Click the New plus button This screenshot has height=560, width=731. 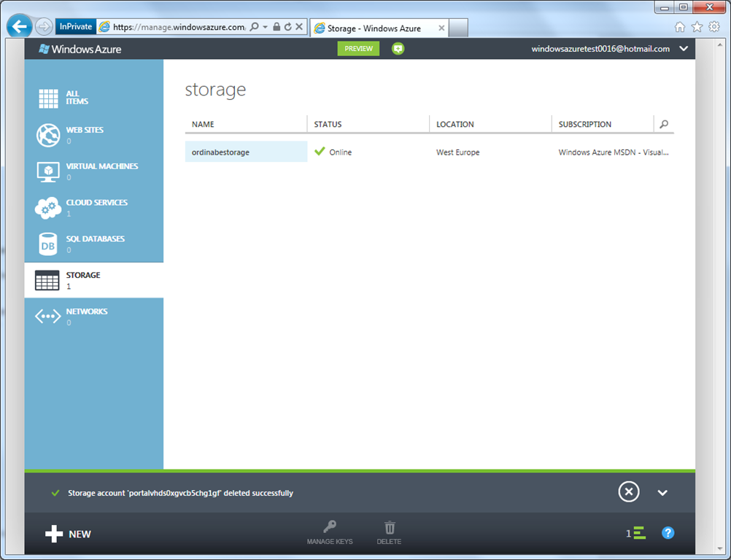(x=69, y=534)
